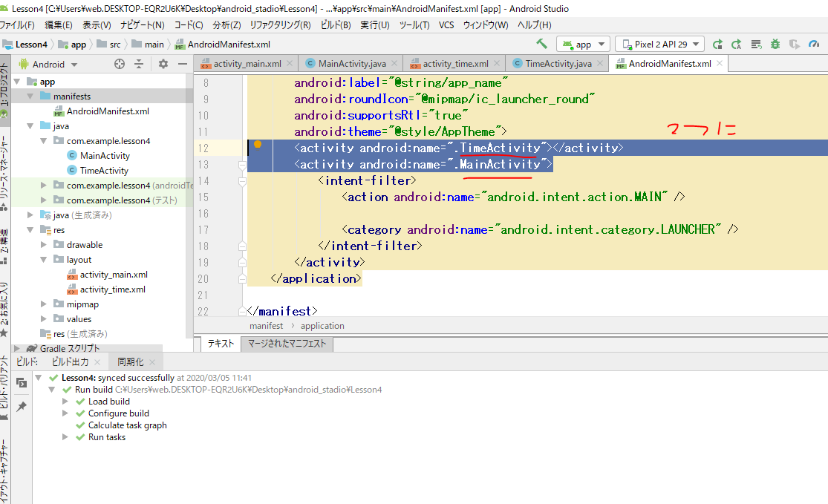This screenshot has width=828, height=504.
Task: Expand the Run tasks step
Action: 65,437
